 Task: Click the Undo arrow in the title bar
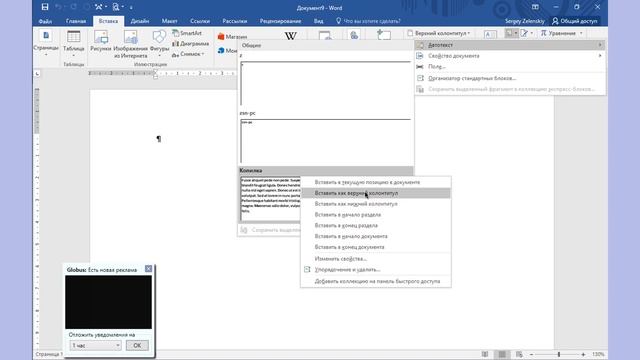click(x=59, y=7)
